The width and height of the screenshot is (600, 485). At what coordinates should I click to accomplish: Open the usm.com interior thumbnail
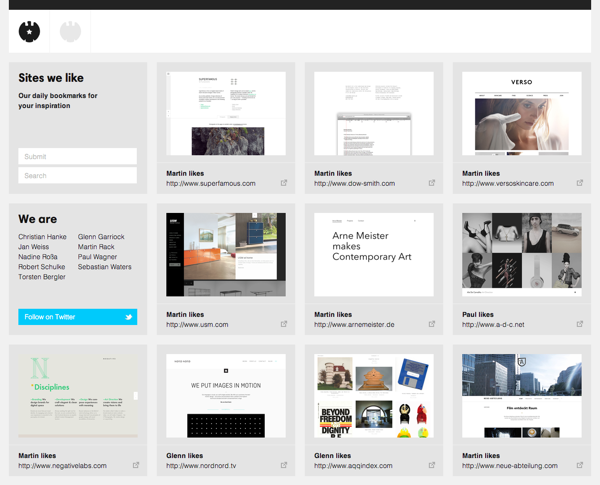pos(226,255)
